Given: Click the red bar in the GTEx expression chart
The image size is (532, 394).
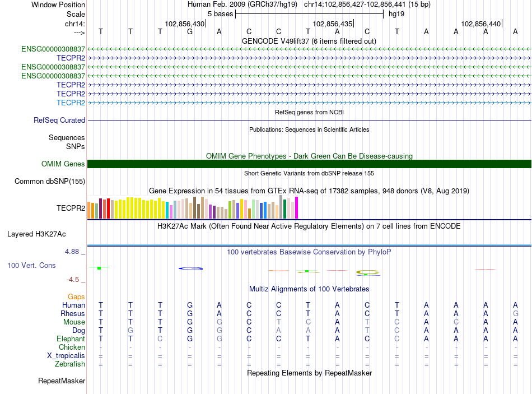Looking at the screenshot, I should 108,208.
